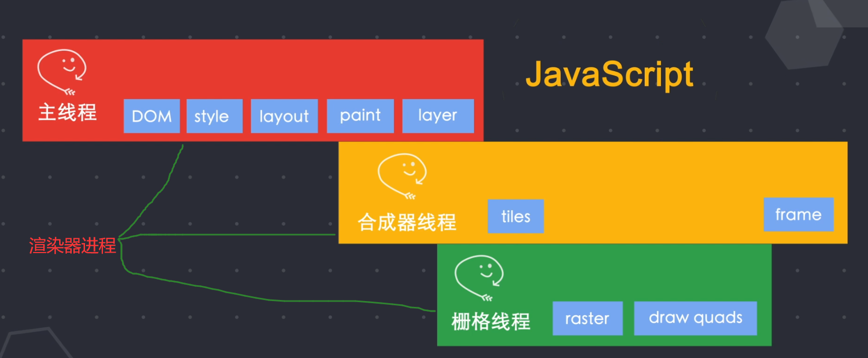Click the draw quads box

pos(695,318)
